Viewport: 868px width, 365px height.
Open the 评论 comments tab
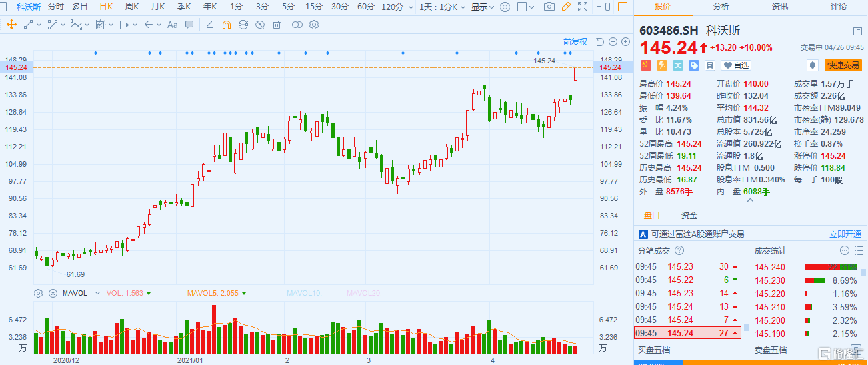pos(839,7)
